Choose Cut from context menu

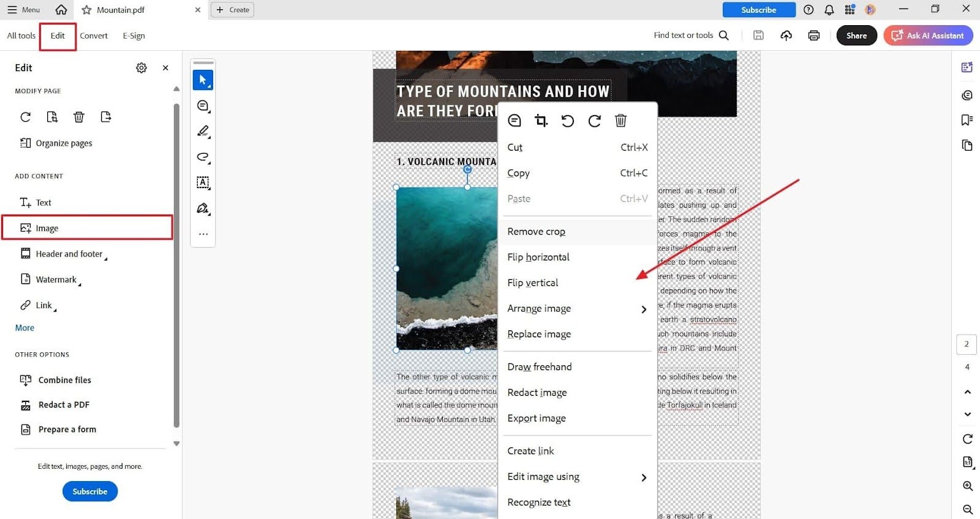tap(578, 148)
